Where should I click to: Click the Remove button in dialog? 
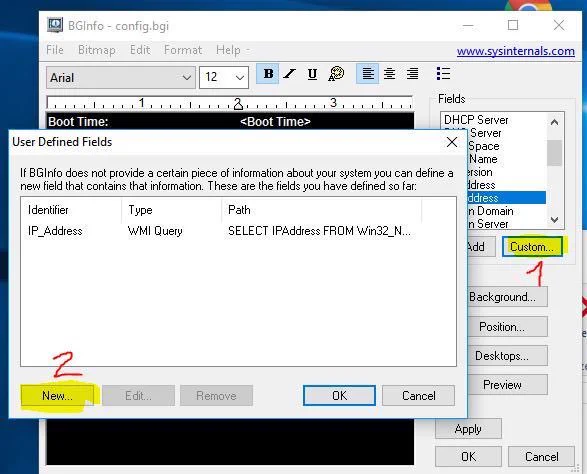tap(216, 396)
